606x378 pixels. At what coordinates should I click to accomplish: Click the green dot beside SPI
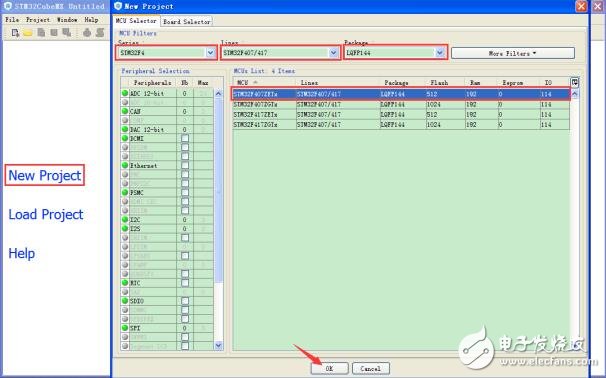click(x=125, y=327)
